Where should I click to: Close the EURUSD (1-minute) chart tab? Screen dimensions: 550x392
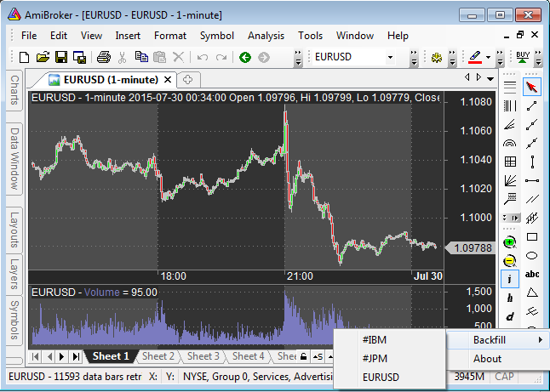coord(168,80)
